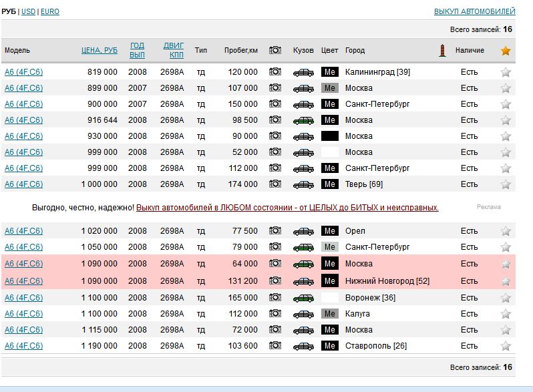
Task: Sort the table by ЦЕНА, РУБ
Action: [x=100, y=50]
